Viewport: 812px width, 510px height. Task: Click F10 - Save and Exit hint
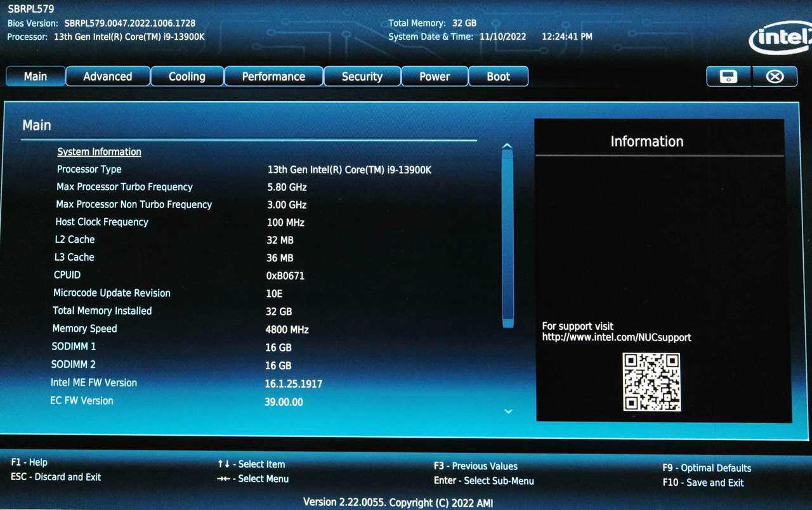point(703,483)
